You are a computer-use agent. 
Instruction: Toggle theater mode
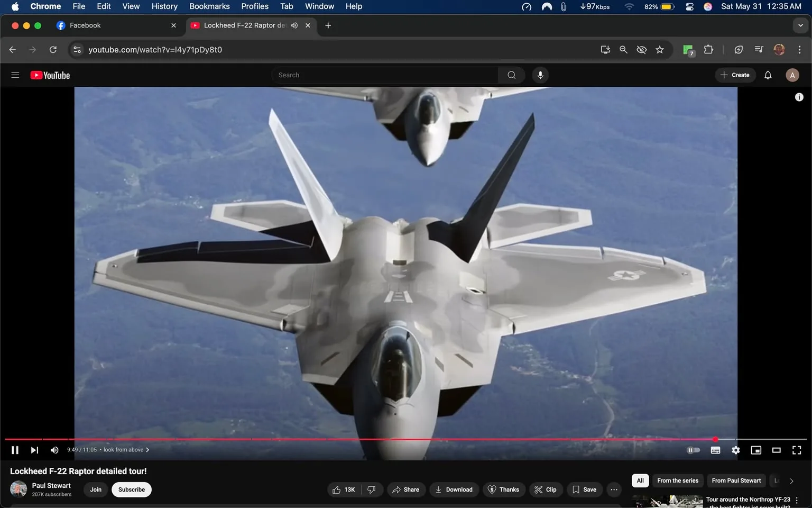776,450
